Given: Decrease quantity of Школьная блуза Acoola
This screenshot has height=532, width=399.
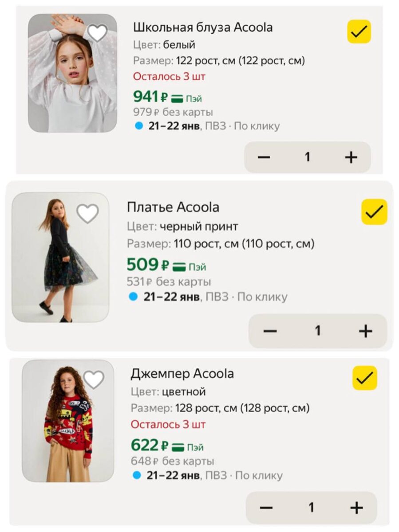Looking at the screenshot, I should 264,157.
